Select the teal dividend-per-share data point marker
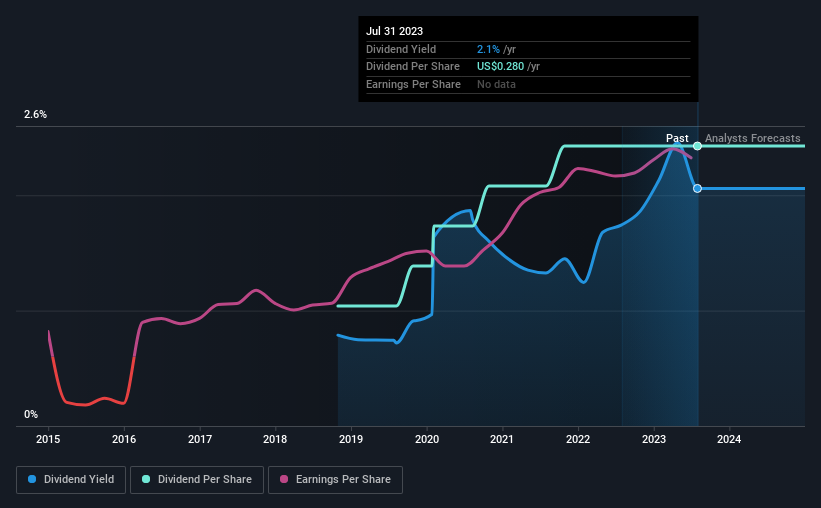The height and width of the screenshot is (508, 821). (x=697, y=146)
